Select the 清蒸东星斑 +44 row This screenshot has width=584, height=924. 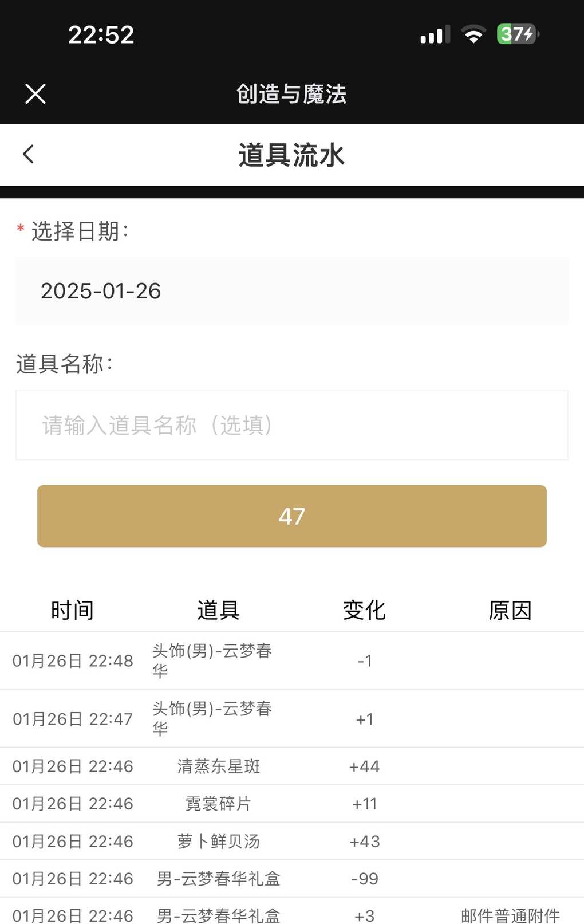coord(292,766)
